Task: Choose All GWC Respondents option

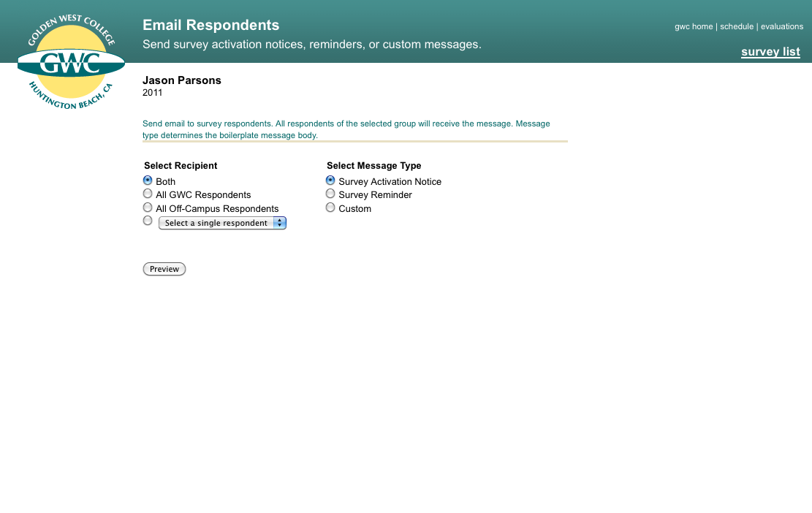Action: 148,194
